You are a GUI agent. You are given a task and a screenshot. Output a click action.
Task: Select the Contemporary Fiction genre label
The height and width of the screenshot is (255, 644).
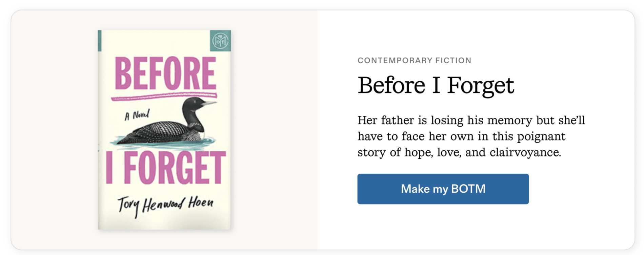tap(414, 61)
